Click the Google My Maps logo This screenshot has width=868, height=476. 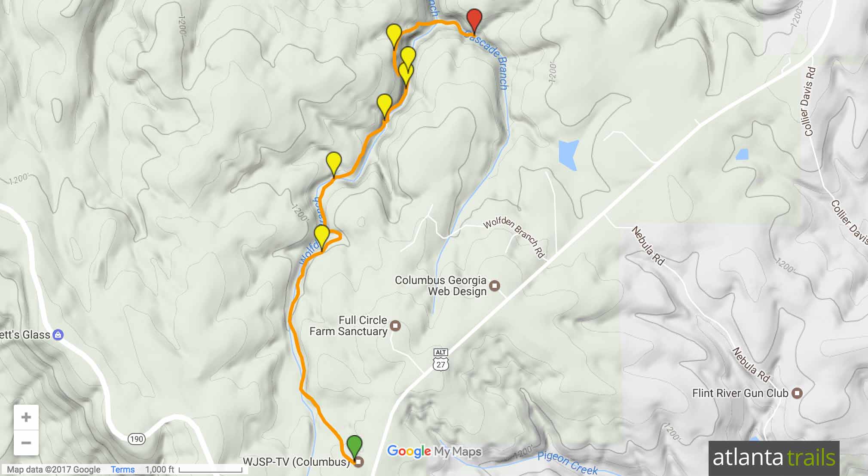point(434,451)
